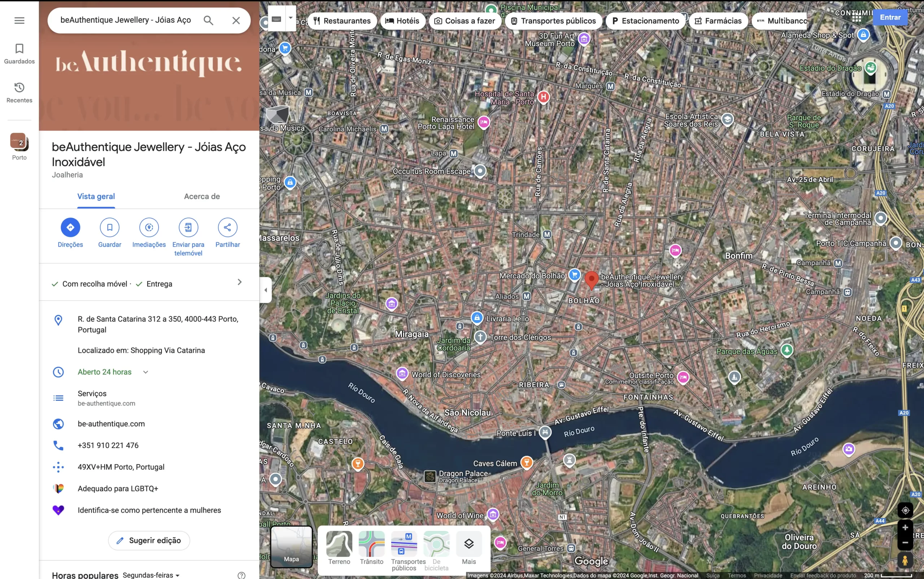Click the blue Direções directions icon
924x579 pixels.
(x=70, y=228)
